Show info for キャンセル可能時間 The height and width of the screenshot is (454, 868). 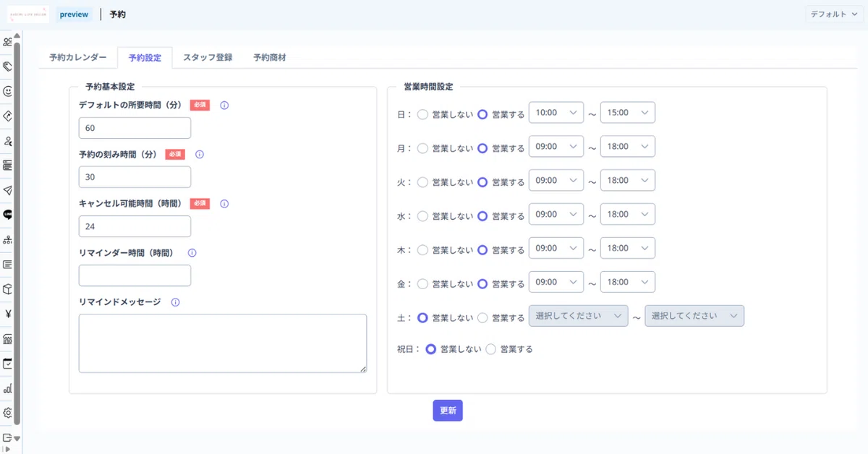pyautogui.click(x=224, y=204)
